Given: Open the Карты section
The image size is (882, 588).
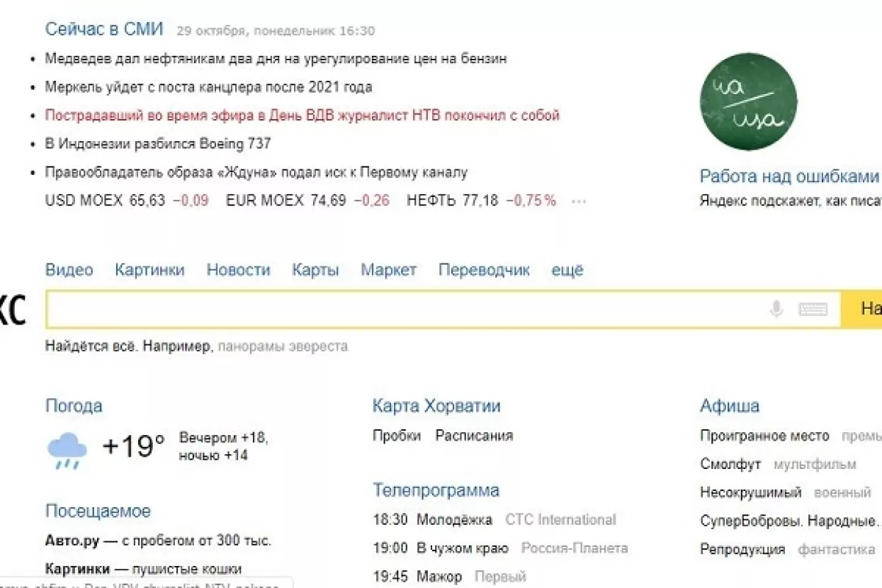Looking at the screenshot, I should pos(315,270).
